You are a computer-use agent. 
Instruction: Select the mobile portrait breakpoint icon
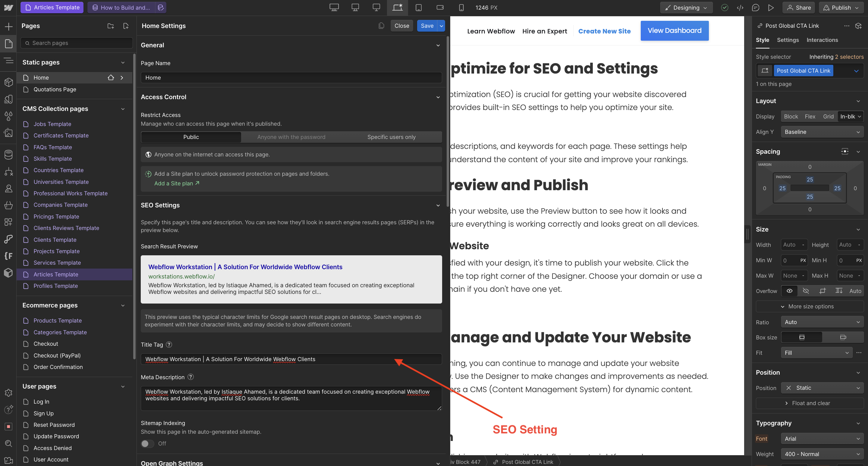click(461, 8)
